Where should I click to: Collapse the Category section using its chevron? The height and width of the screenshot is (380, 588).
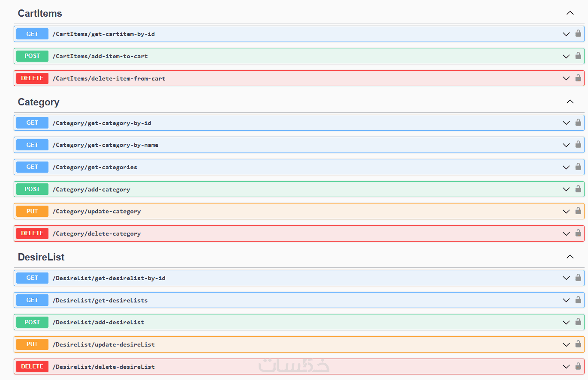click(x=570, y=102)
